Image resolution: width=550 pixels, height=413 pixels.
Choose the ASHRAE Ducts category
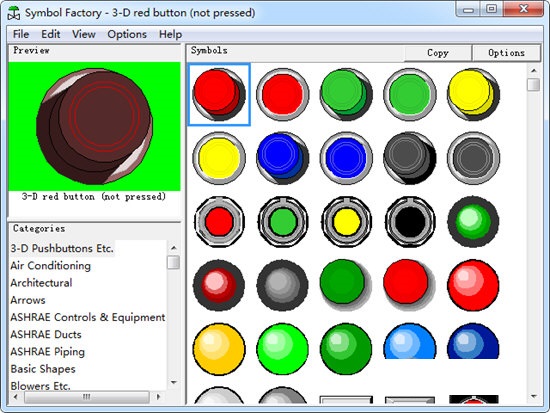[46, 334]
